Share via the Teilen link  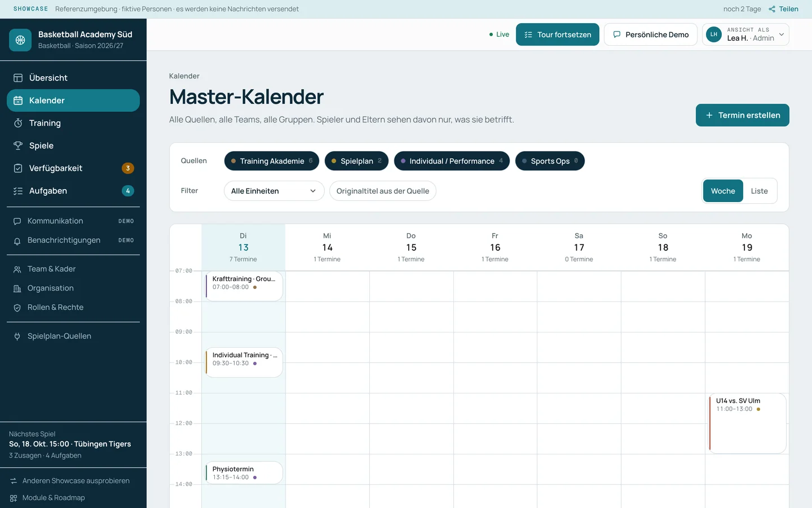coord(783,9)
